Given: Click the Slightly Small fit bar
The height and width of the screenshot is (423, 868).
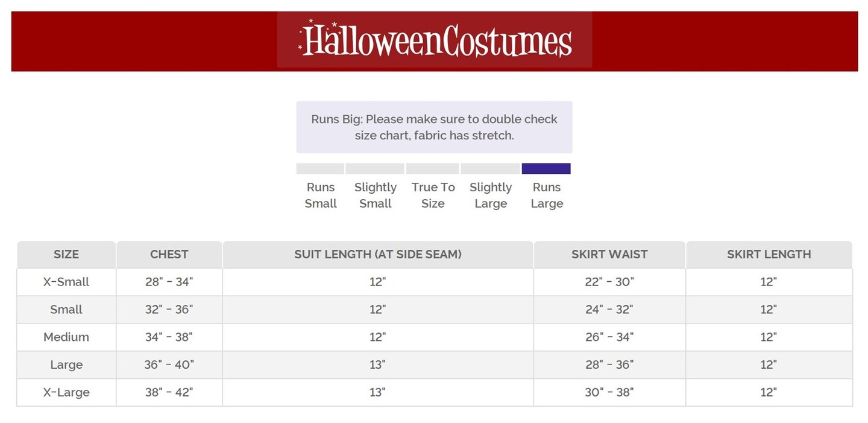Looking at the screenshot, I should point(375,168).
